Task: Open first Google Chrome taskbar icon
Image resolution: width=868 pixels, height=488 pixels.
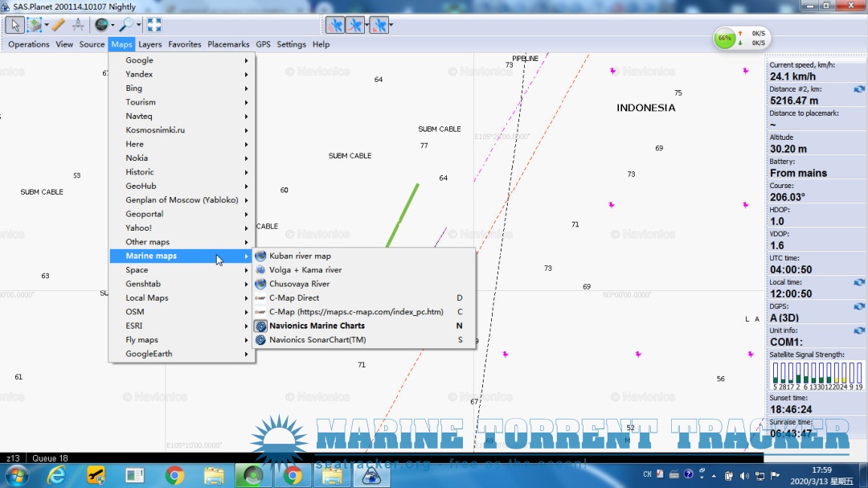Action: click(174, 476)
